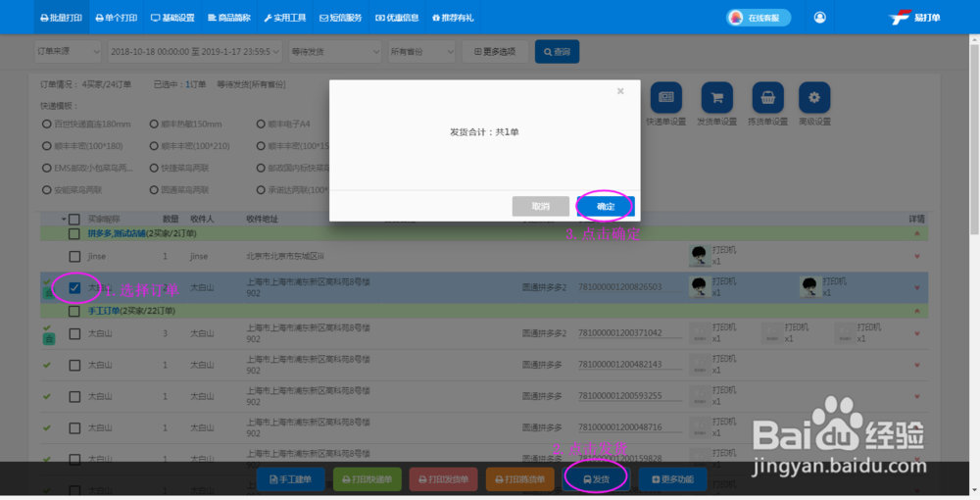
Task: Open the 批量打印 menu tab
Action: (x=61, y=18)
